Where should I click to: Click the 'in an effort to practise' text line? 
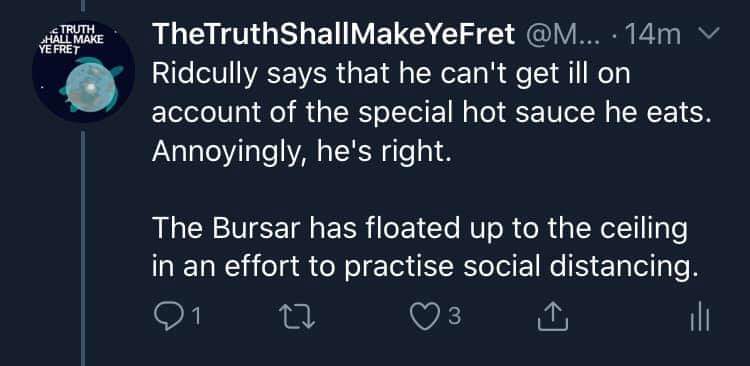(x=302, y=267)
